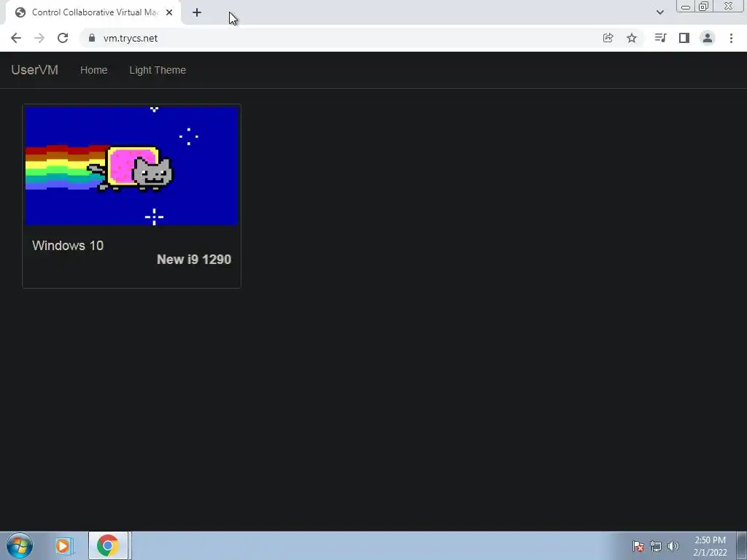Open the UserVM brand link
The width and height of the screenshot is (747, 560).
click(35, 70)
